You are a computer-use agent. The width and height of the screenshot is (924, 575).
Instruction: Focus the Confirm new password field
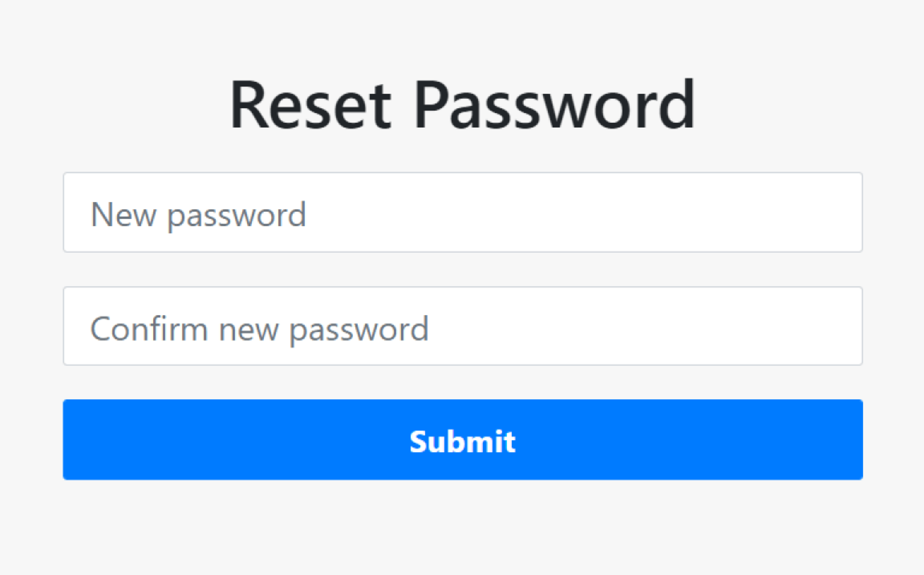(462, 326)
